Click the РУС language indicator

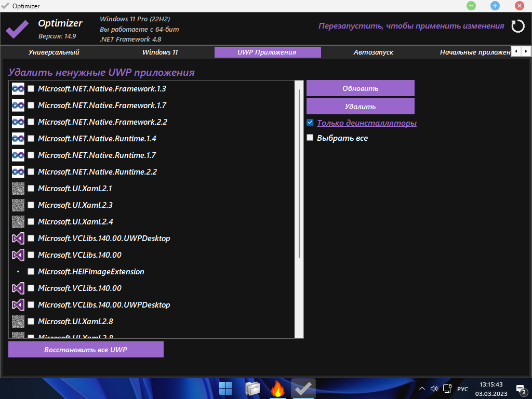[x=462, y=389]
